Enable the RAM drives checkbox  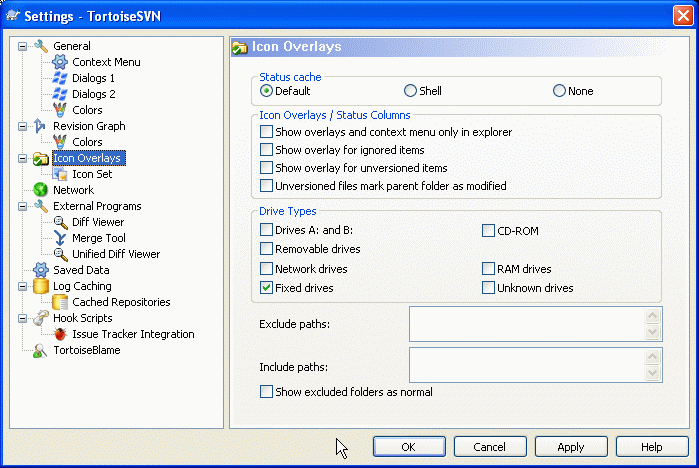click(x=488, y=268)
